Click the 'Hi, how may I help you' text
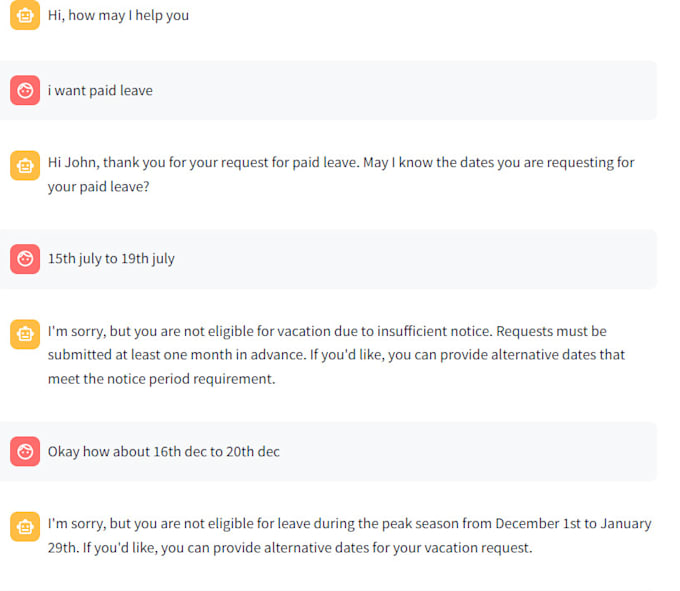This screenshot has height=591, width=680. 118,15
